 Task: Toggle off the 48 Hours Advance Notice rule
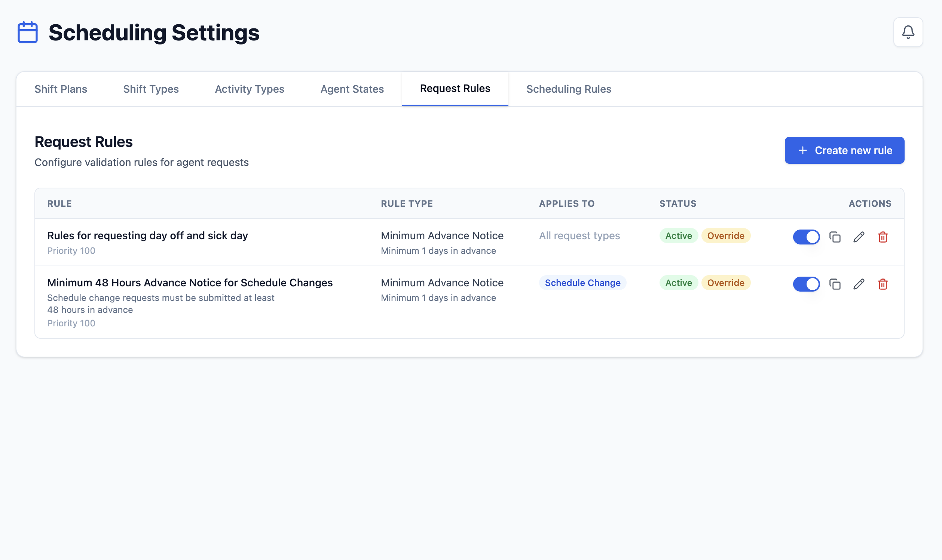[806, 284]
